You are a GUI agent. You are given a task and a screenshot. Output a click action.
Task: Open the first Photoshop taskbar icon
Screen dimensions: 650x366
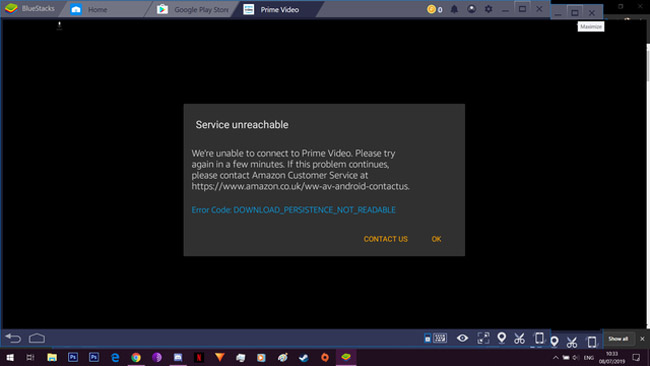[73, 357]
